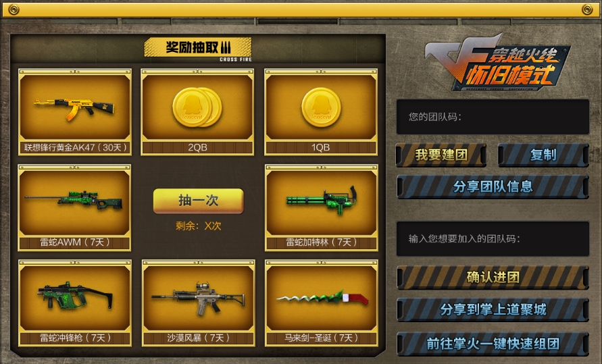Select the golden AK47 rifle prize icon
This screenshot has width=602, height=364.
[x=74, y=109]
